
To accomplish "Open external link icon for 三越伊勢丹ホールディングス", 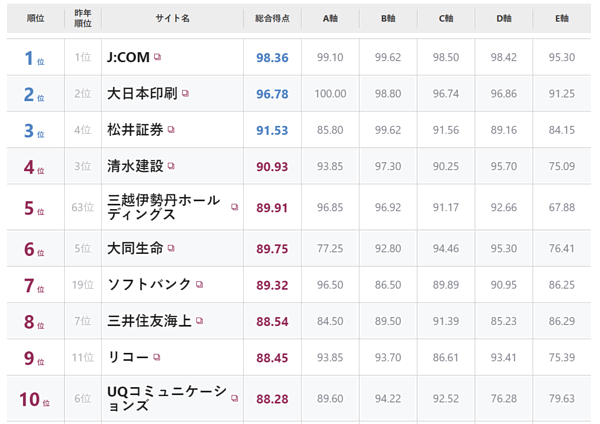I will [x=234, y=207].
